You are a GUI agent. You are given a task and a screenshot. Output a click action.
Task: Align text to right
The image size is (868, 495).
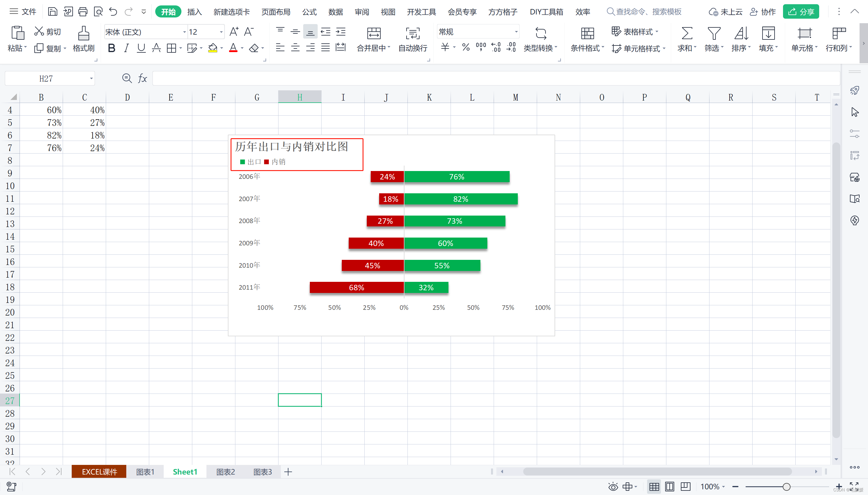tap(310, 48)
